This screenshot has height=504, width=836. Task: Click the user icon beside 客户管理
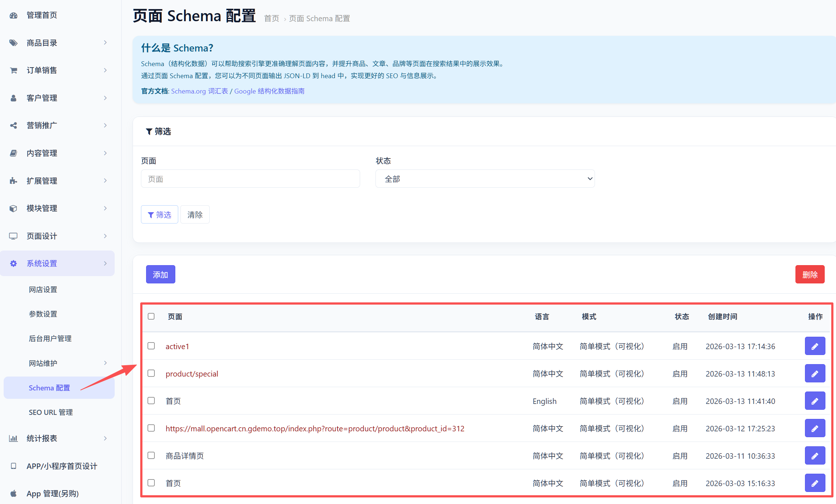click(x=14, y=98)
